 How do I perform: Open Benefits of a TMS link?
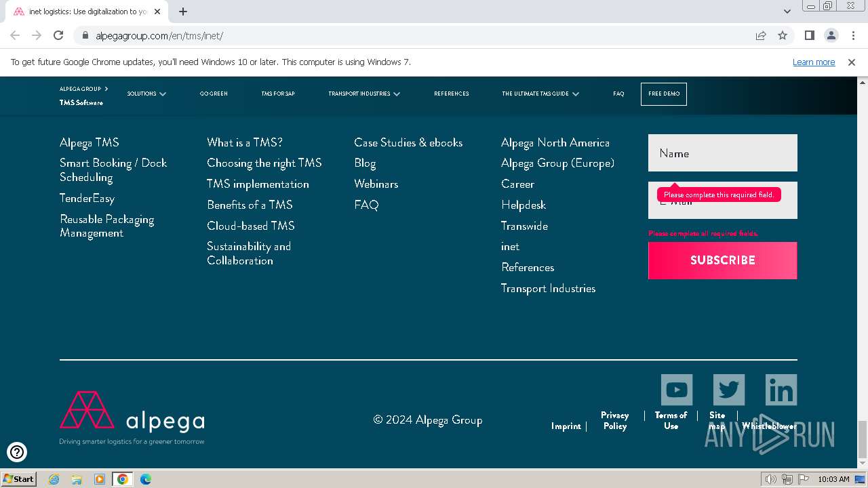coord(250,205)
